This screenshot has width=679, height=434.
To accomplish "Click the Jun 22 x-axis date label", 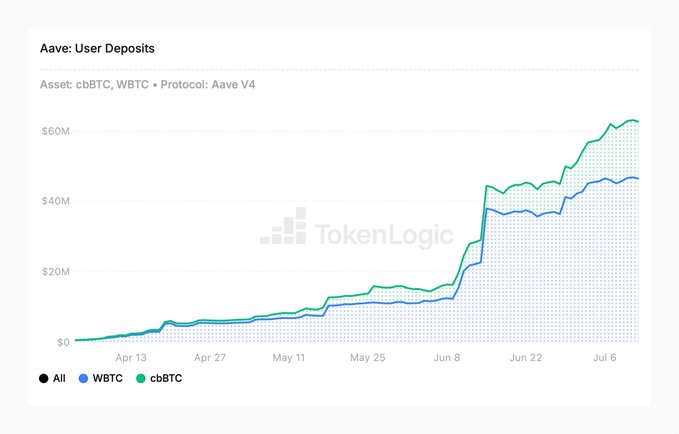I will [526, 358].
